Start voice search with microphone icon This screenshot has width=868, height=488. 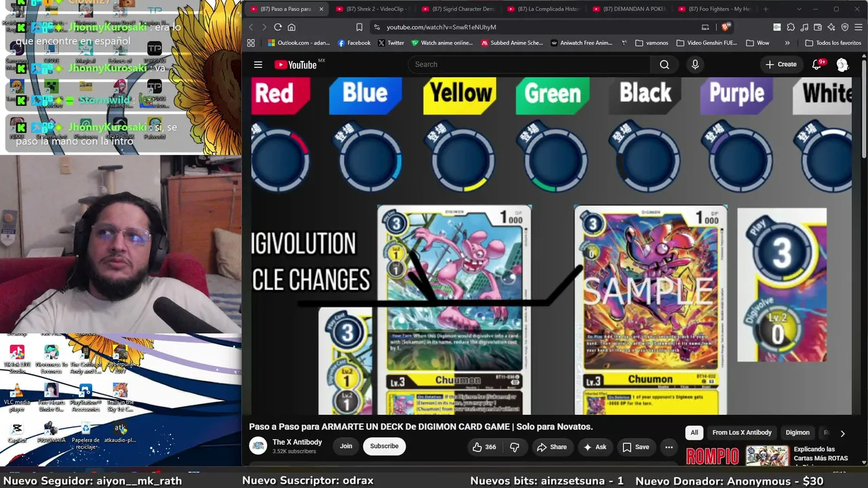click(695, 64)
